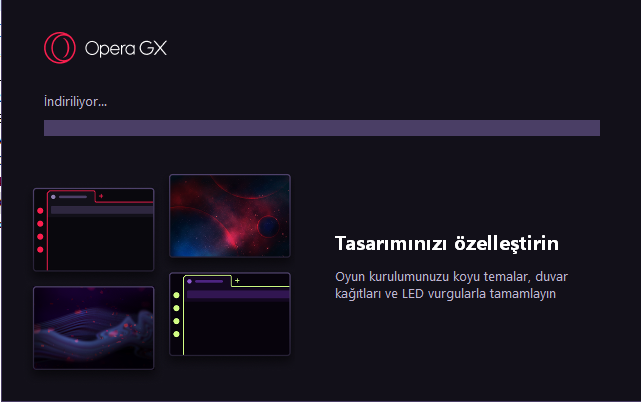This screenshot has width=641, height=402.
Task: Click the topmost red sidebar dot
Action: 40,211
